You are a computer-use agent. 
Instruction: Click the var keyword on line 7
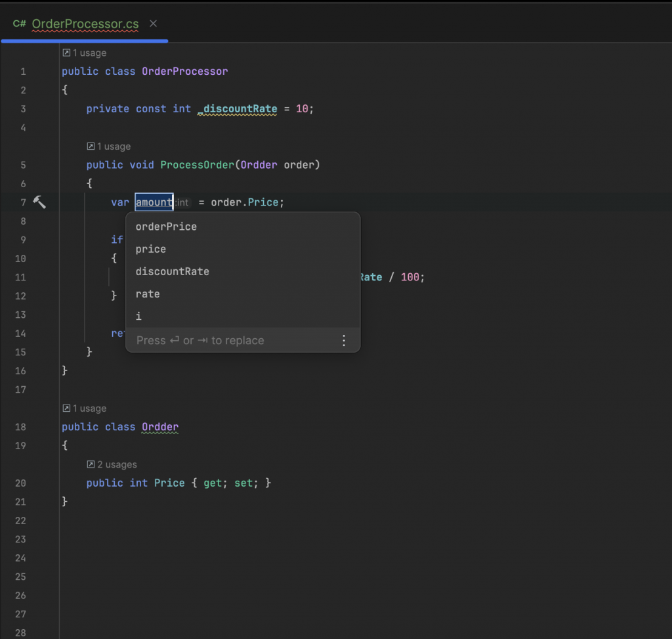120,202
